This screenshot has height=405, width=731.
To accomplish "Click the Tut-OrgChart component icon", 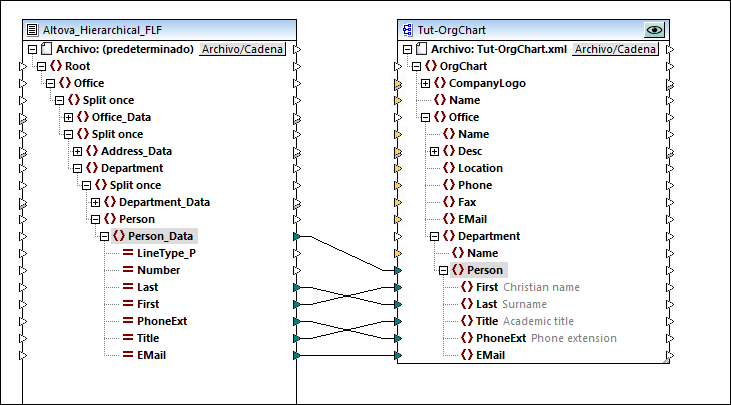I will pyautogui.click(x=407, y=30).
